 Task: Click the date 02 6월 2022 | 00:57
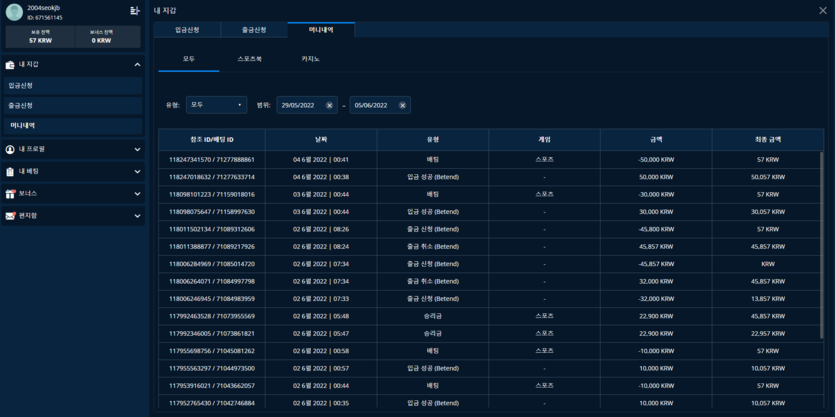click(321, 368)
